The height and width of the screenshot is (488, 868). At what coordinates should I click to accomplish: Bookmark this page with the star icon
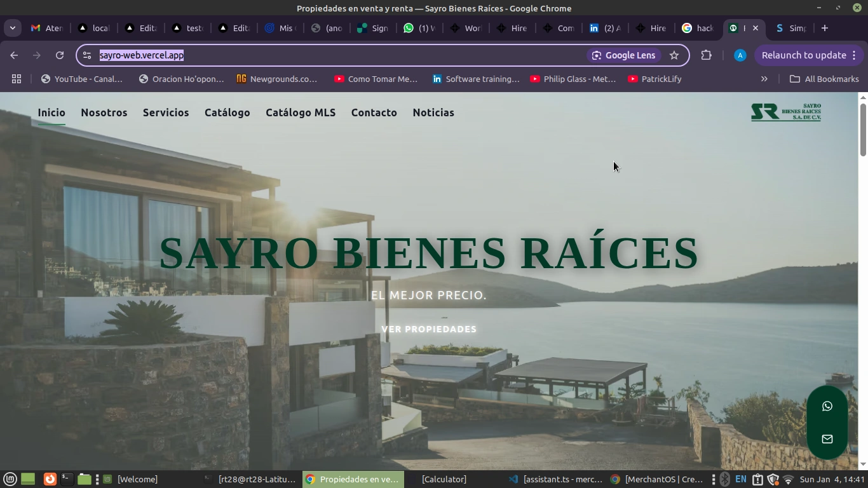[x=674, y=55]
